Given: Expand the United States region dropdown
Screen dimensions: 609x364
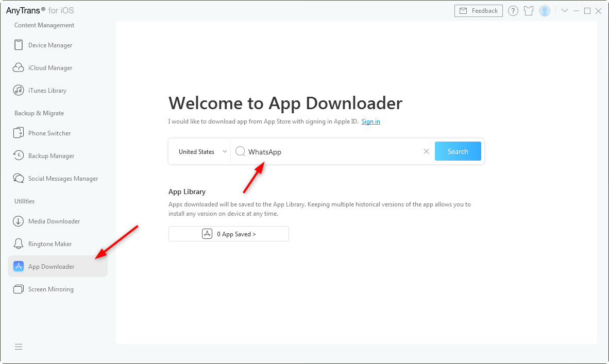Looking at the screenshot, I should (x=199, y=152).
